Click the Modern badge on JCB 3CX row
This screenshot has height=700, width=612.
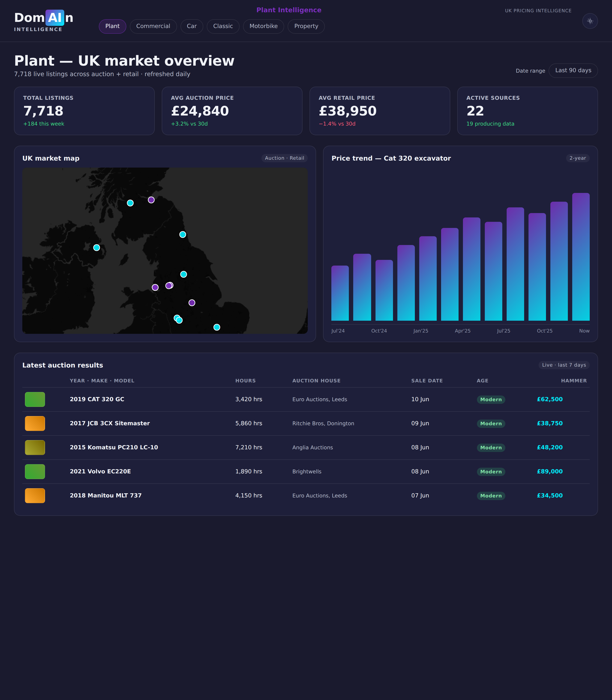(x=491, y=423)
